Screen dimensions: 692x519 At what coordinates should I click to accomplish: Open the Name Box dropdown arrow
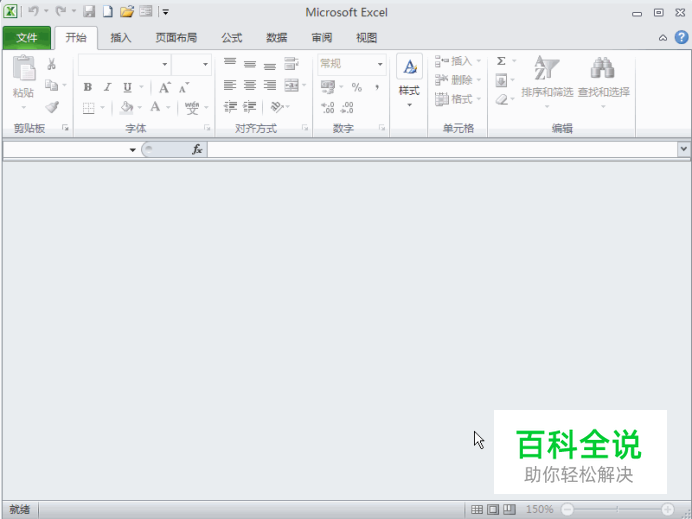pyautogui.click(x=132, y=150)
